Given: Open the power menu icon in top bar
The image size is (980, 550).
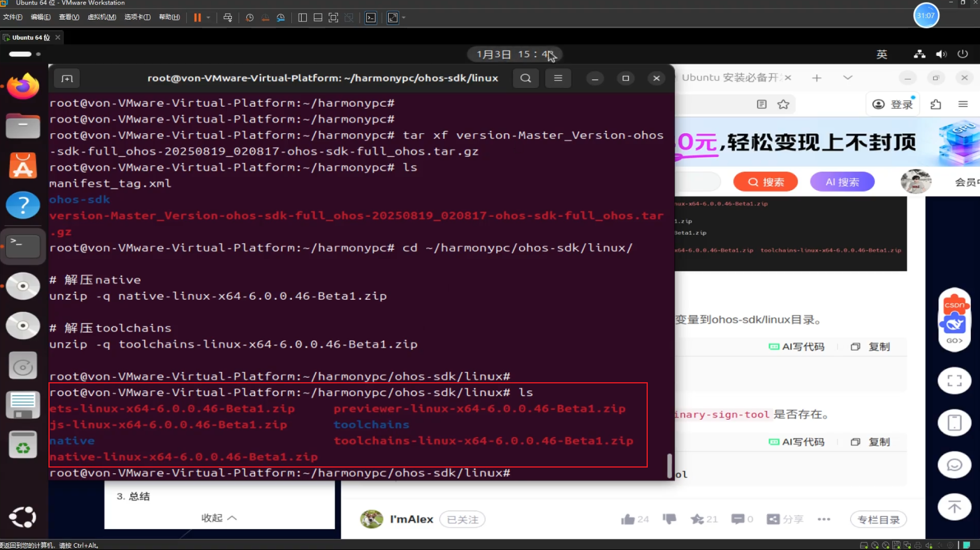Looking at the screenshot, I should tap(963, 54).
